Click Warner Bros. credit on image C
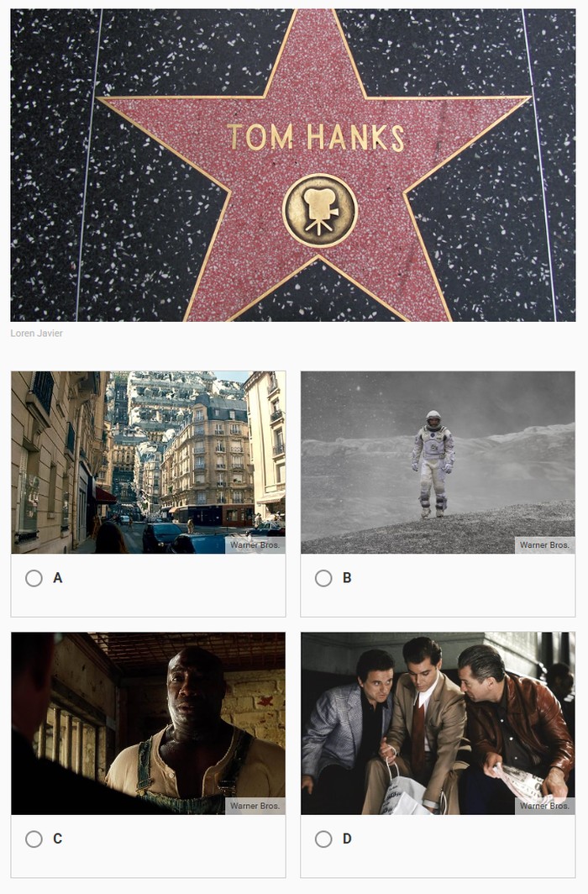Viewport: 588px width, 894px height. 255,807
